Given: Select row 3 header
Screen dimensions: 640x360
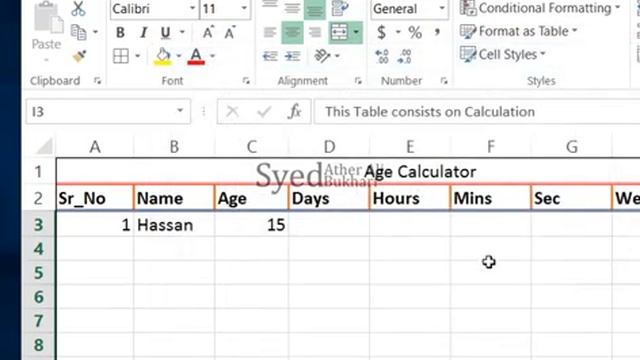Looking at the screenshot, I should pyautogui.click(x=38, y=224).
